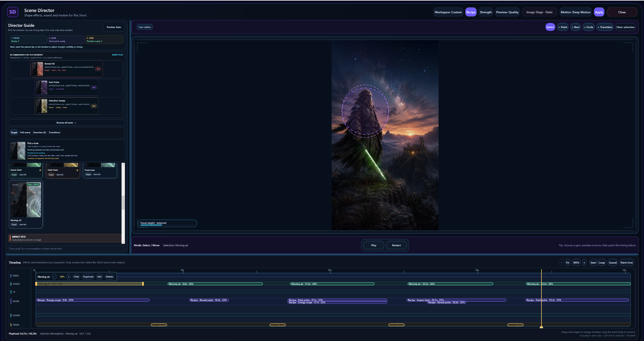The image size is (644, 341).
Task: Increase Moving air strength with the plus button
Action: (69, 277)
